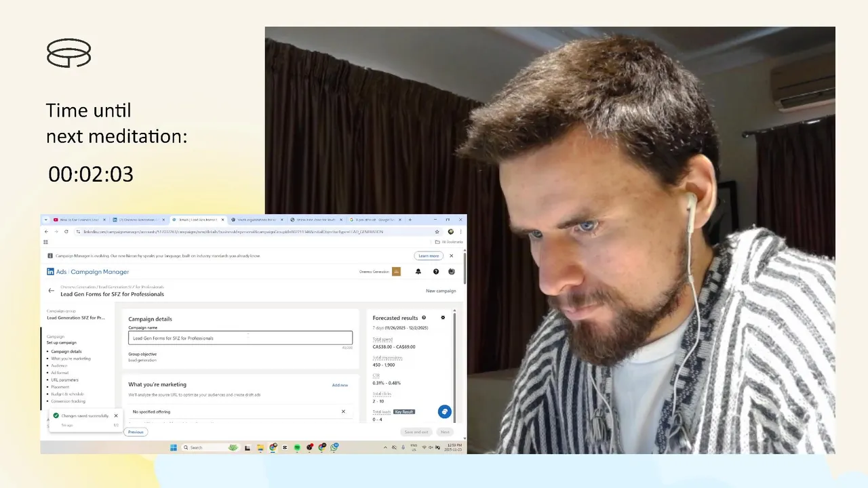Open the blue chat support bubble
Viewport: 868px width, 488px height.
[444, 411]
